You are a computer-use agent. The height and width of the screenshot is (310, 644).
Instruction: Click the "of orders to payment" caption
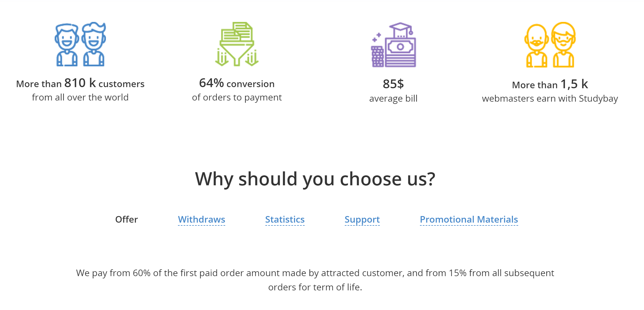coord(237,97)
